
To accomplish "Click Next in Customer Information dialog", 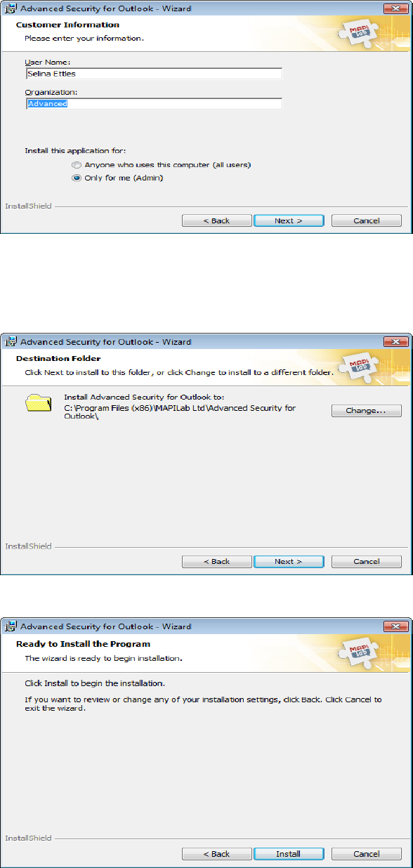I will [x=289, y=221].
